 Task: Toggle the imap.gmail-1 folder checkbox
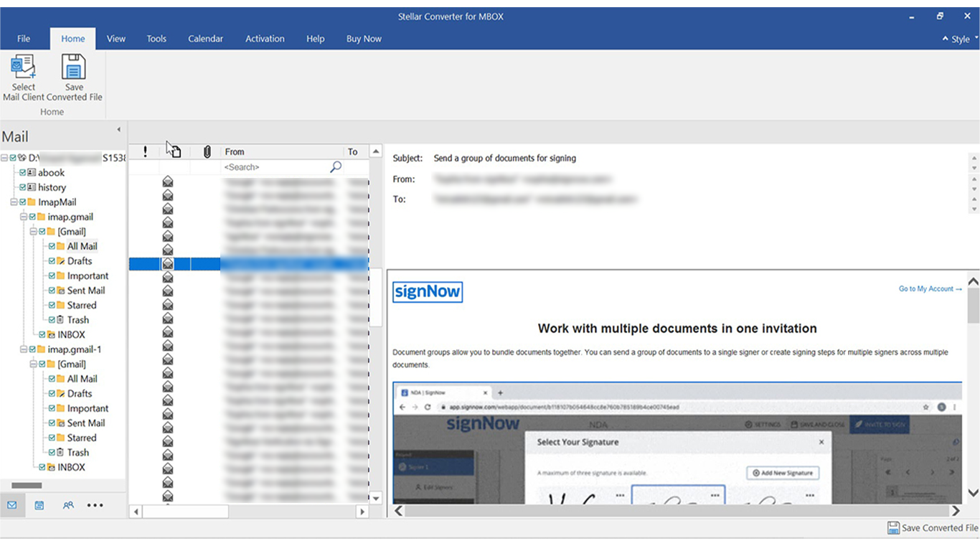pyautogui.click(x=32, y=349)
